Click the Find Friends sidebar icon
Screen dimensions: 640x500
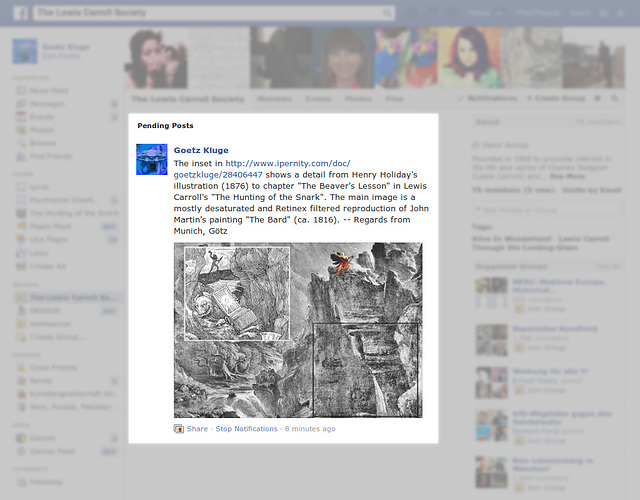pos(21,156)
